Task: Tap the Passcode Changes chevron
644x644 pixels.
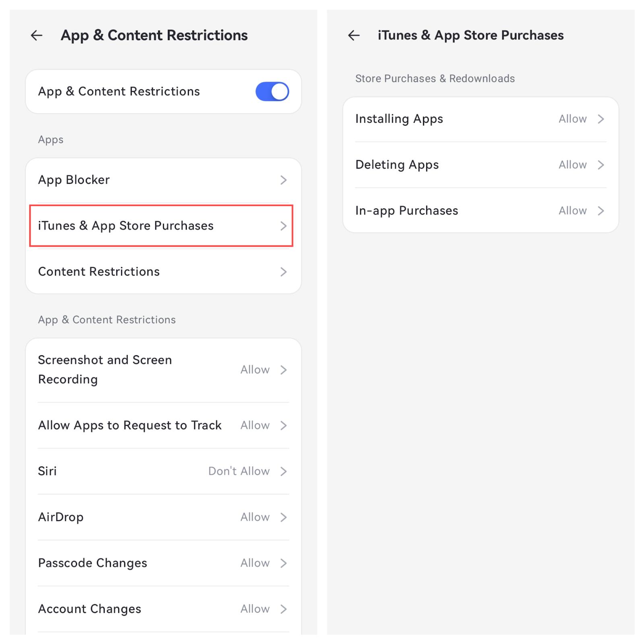Action: coord(283,563)
